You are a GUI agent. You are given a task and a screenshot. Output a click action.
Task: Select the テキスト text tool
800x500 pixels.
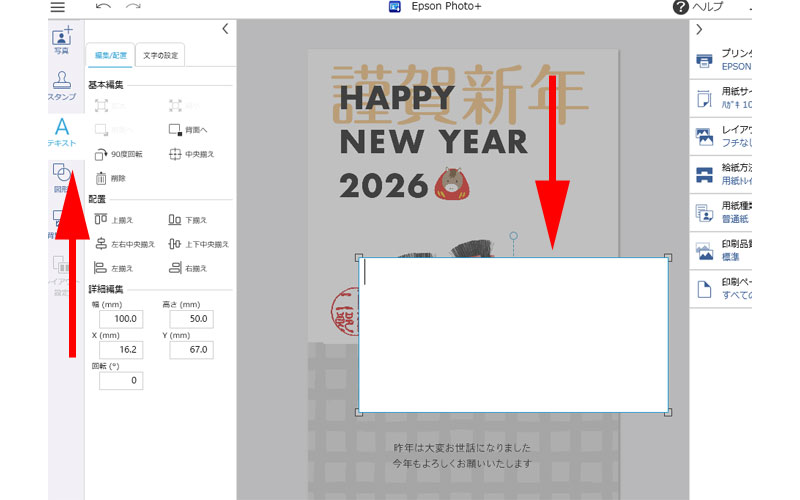(62, 132)
